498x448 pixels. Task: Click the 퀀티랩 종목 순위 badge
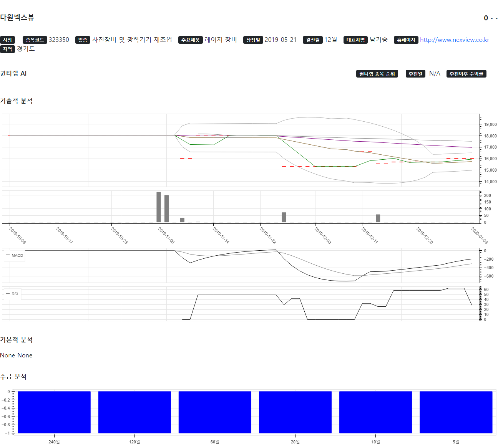coord(377,74)
